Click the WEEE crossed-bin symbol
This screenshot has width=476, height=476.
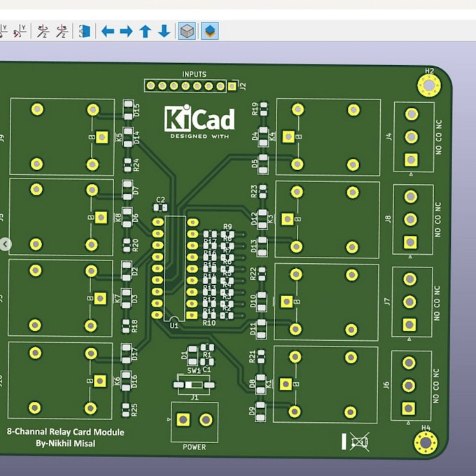[x=359, y=442]
